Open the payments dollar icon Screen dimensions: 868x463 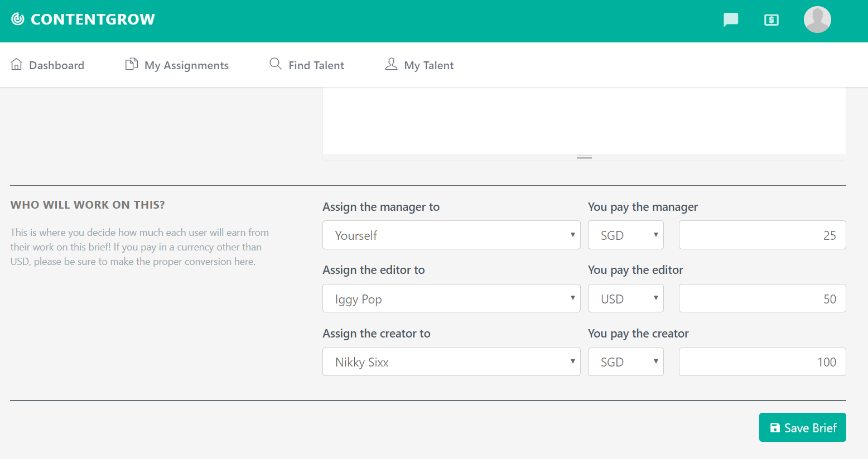pyautogui.click(x=771, y=20)
